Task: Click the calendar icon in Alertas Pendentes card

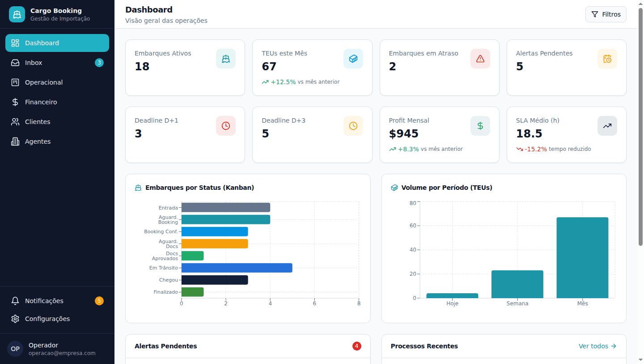Action: pos(607,59)
